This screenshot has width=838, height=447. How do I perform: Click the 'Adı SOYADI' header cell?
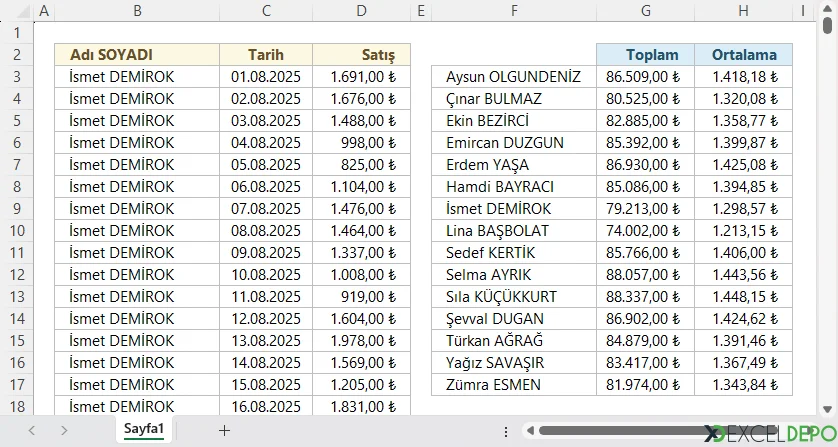click(136, 55)
